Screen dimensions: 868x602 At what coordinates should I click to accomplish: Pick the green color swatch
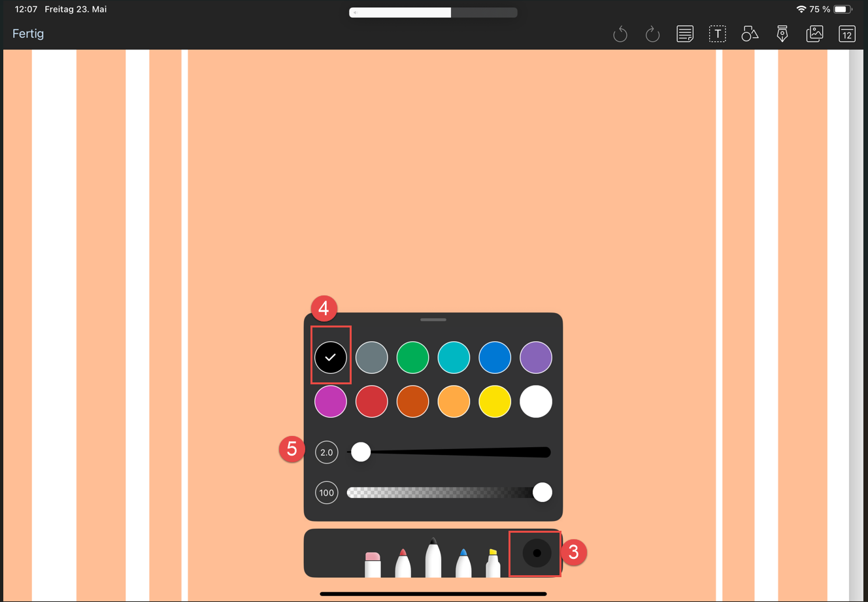coord(412,358)
